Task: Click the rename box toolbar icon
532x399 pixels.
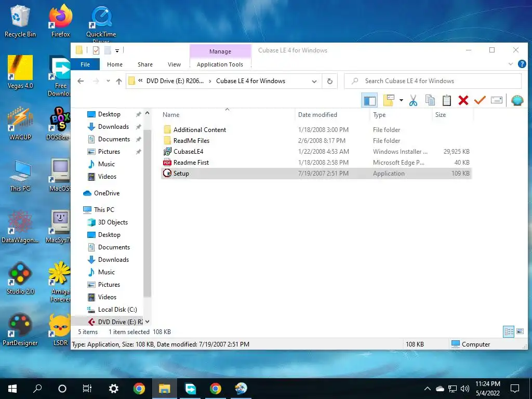Action: 496,100
